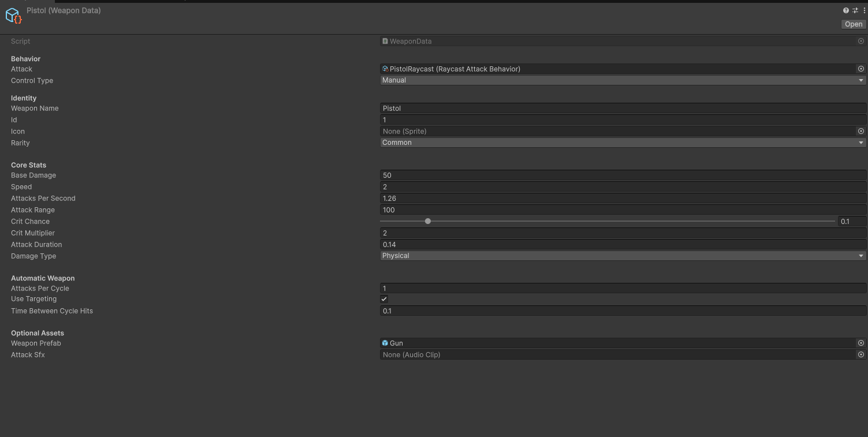This screenshot has height=437, width=868.
Task: Click the Speed input field
Action: pos(623,186)
